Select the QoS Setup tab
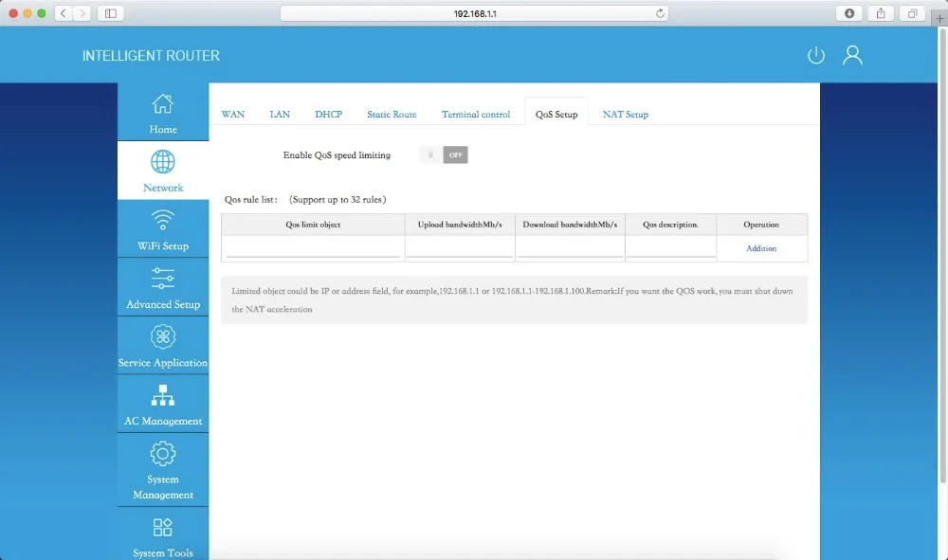This screenshot has height=560, width=948. (556, 113)
